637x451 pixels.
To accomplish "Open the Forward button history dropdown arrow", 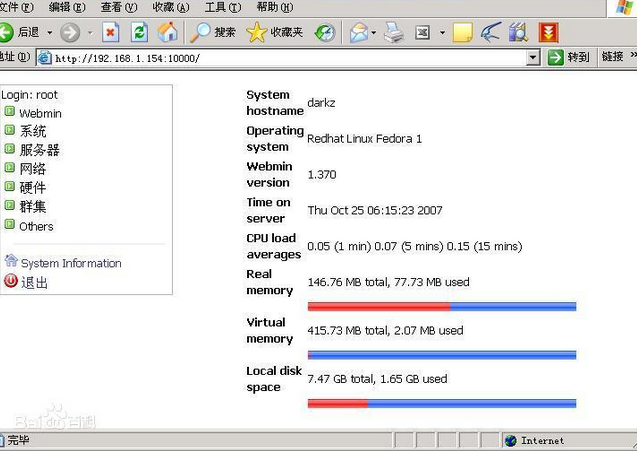I will click(90, 33).
